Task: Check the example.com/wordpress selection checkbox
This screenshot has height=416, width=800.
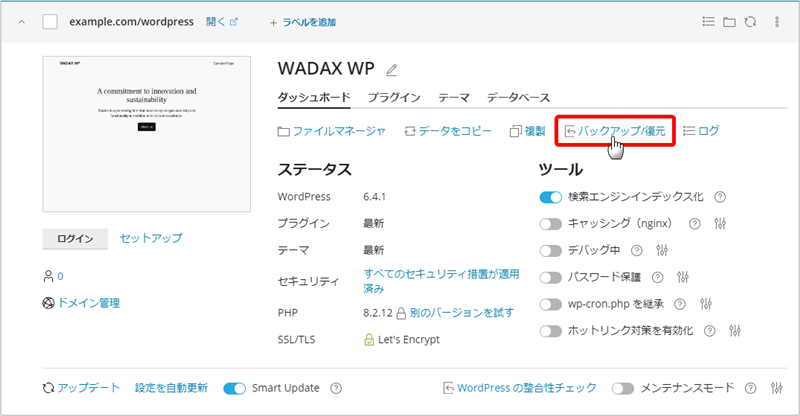Action: pos(50,22)
